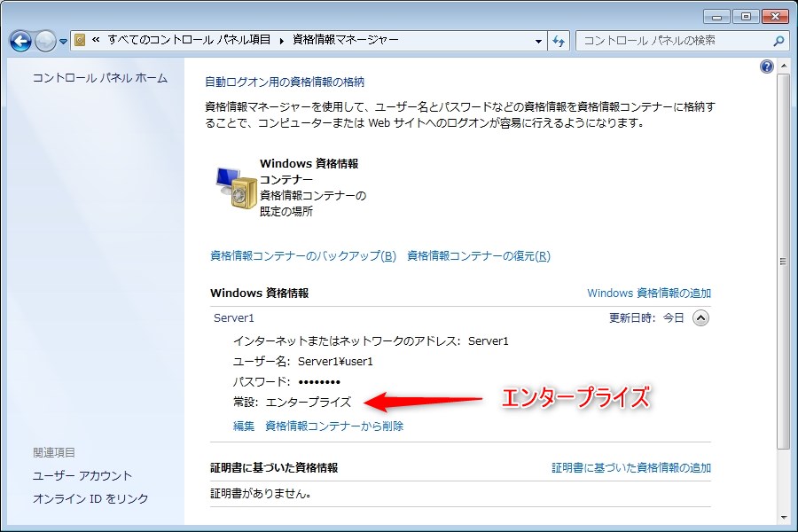Click 資格情報マネージャー breadcrumb segment
The width and height of the screenshot is (798, 532).
(345, 40)
